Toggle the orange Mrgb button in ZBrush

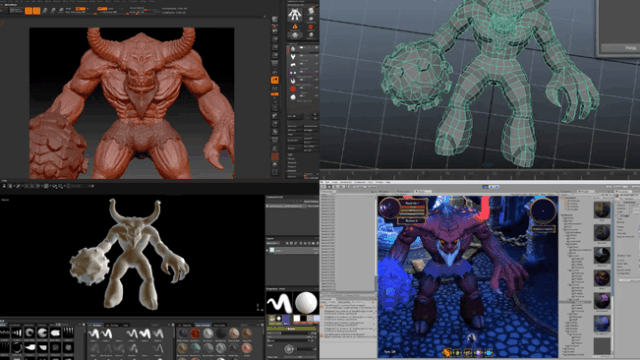pos(80,9)
